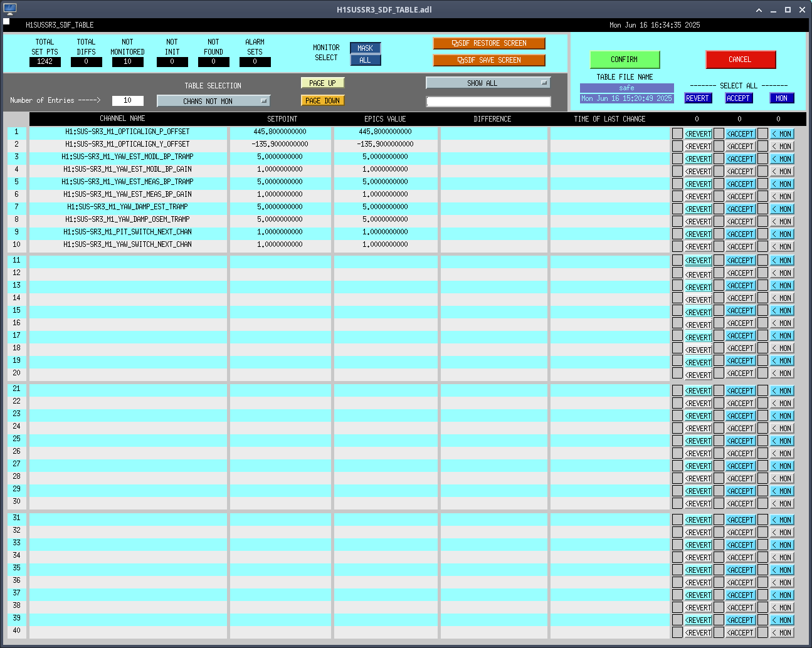Open the SDF SAVE SCREEN button
This screenshot has height=648, width=812.
click(x=489, y=60)
